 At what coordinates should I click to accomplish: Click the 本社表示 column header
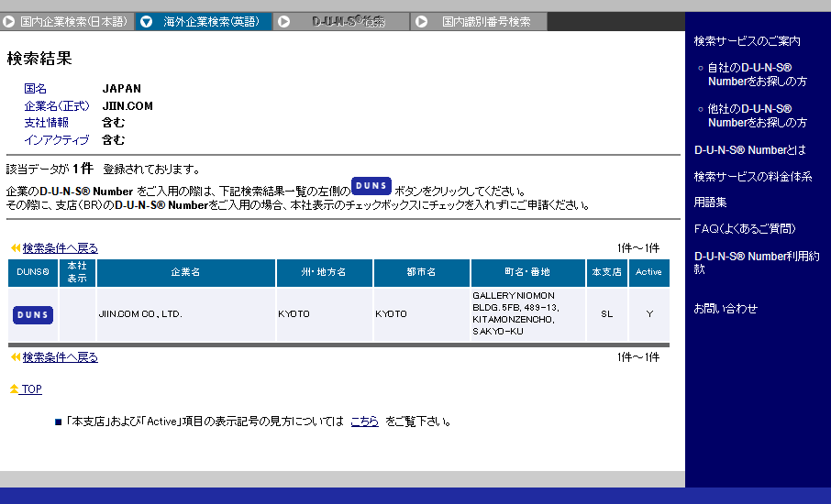pos(77,272)
